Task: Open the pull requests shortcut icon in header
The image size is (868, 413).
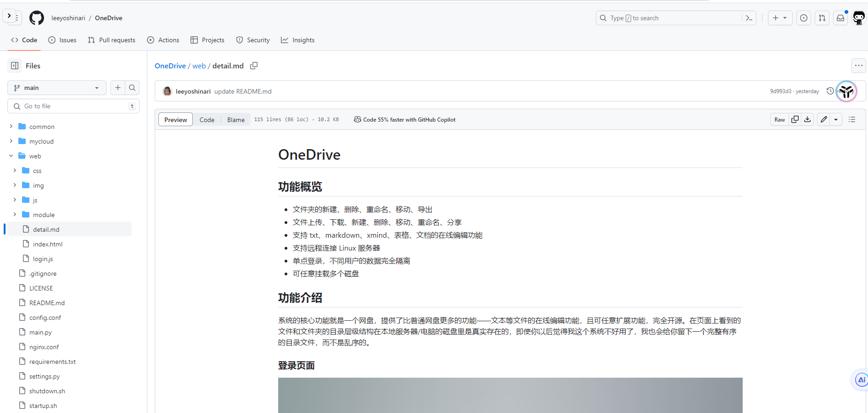Action: point(822,18)
